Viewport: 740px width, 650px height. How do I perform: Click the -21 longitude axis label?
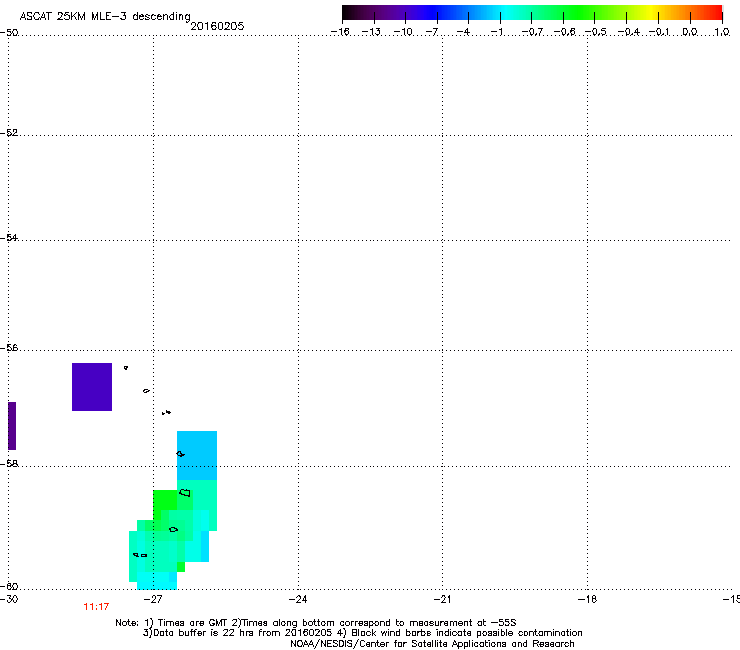coord(442,599)
